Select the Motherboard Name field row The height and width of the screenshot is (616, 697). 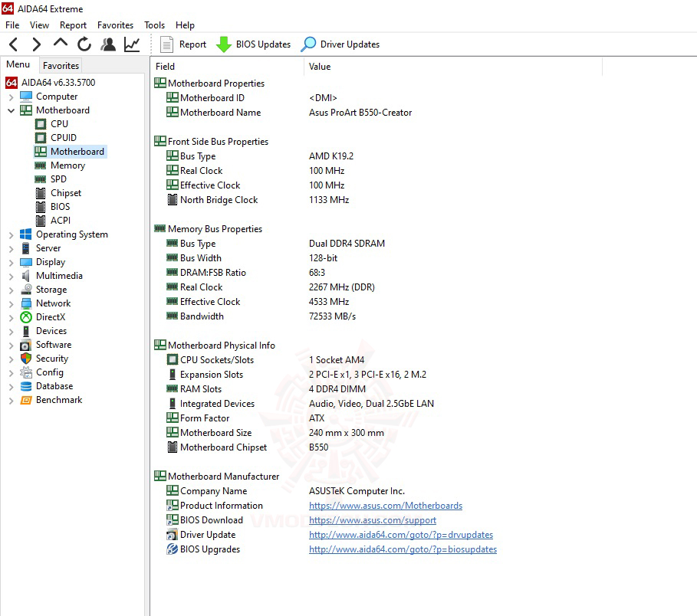[x=217, y=112]
